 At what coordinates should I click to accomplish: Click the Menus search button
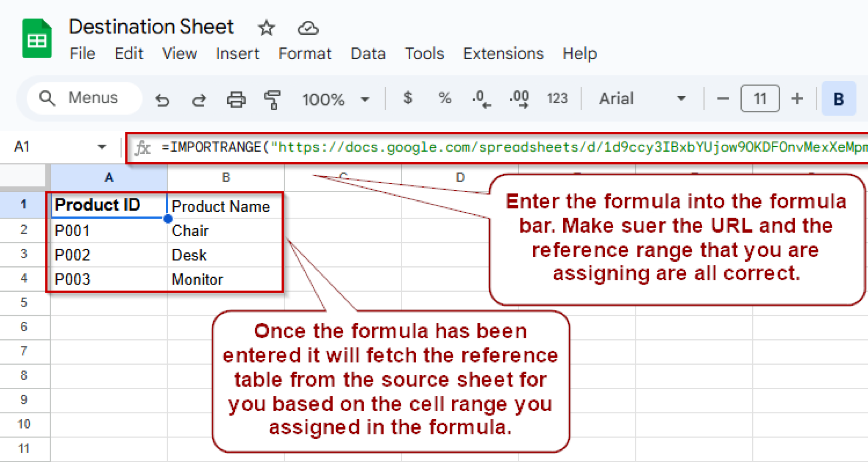tap(83, 98)
